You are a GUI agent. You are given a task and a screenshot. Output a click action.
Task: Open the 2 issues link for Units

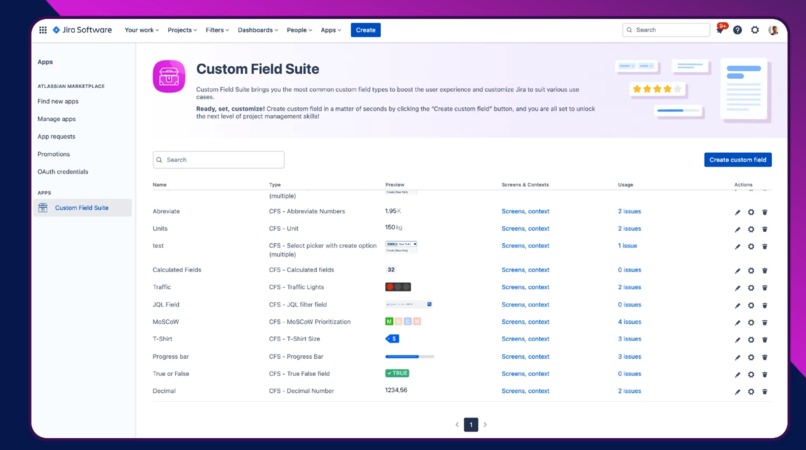coord(629,228)
